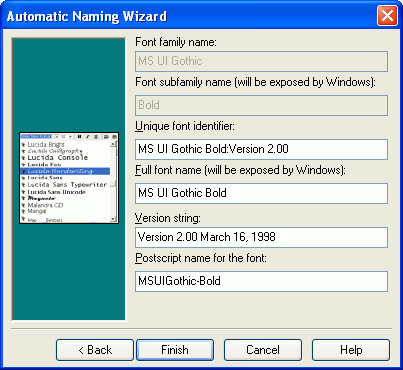The width and height of the screenshot is (403, 370).
Task: Click the Automatic Naming Wizard title bar
Action: [190, 16]
